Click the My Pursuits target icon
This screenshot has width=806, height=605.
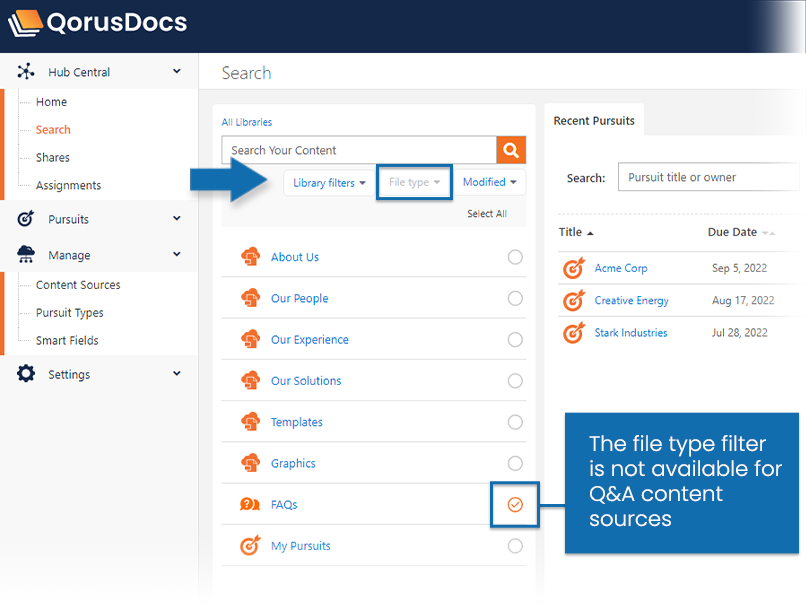tap(250, 545)
